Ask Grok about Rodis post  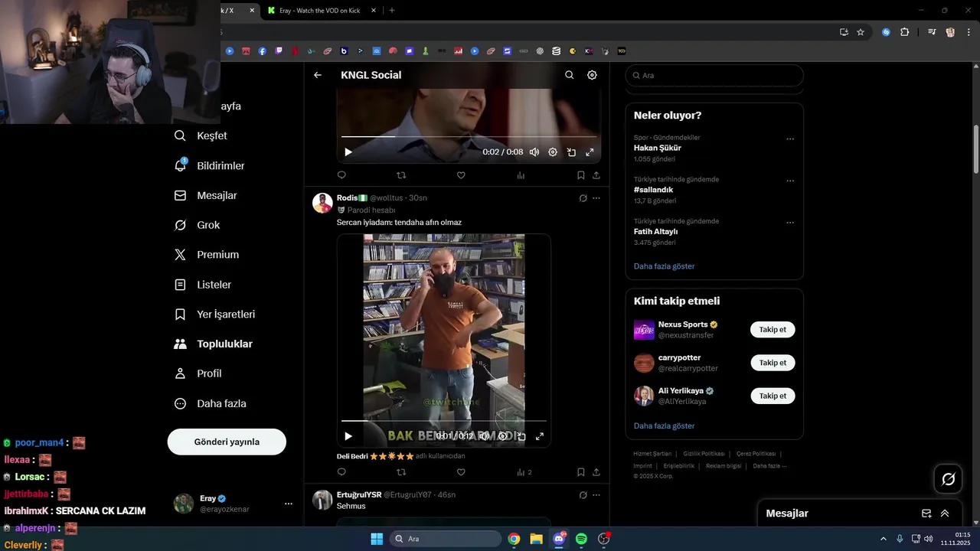point(583,198)
